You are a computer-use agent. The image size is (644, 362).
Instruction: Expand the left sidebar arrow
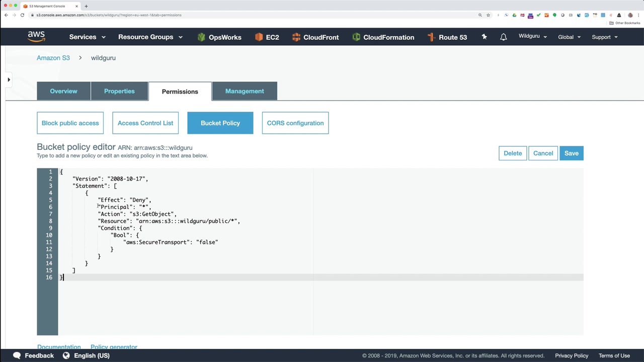(9, 79)
